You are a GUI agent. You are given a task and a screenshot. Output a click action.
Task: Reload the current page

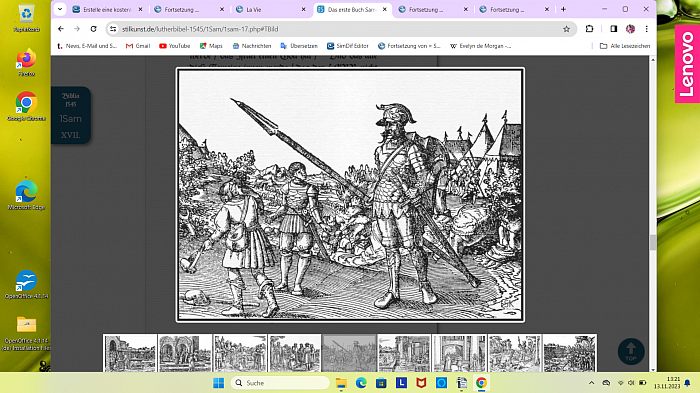(x=93, y=29)
